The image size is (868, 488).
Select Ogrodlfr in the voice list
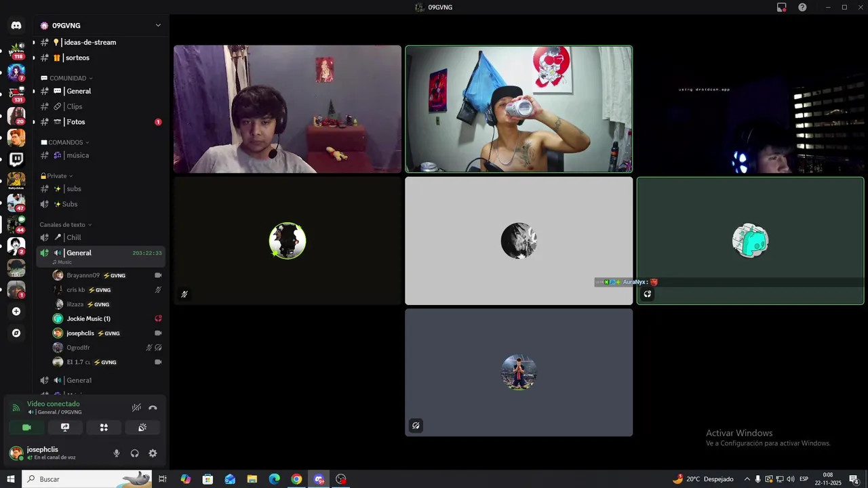107,348
